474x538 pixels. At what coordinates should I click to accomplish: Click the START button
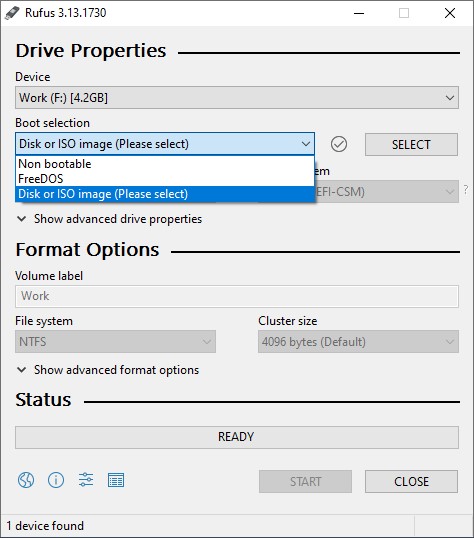[x=305, y=481]
